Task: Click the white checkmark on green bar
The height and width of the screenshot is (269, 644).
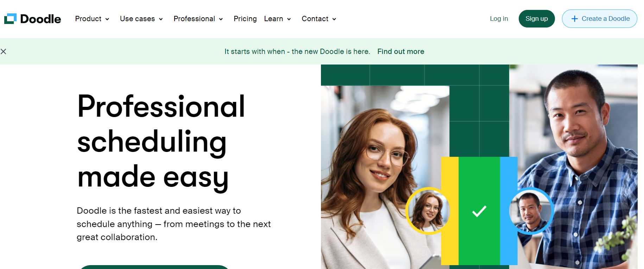Action: click(479, 211)
